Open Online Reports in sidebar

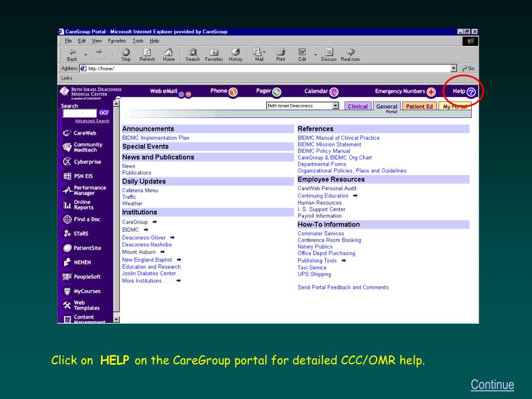(x=78, y=205)
